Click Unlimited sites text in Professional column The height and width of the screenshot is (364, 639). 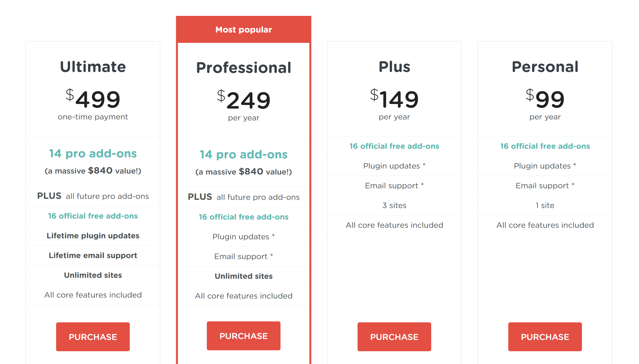243,276
